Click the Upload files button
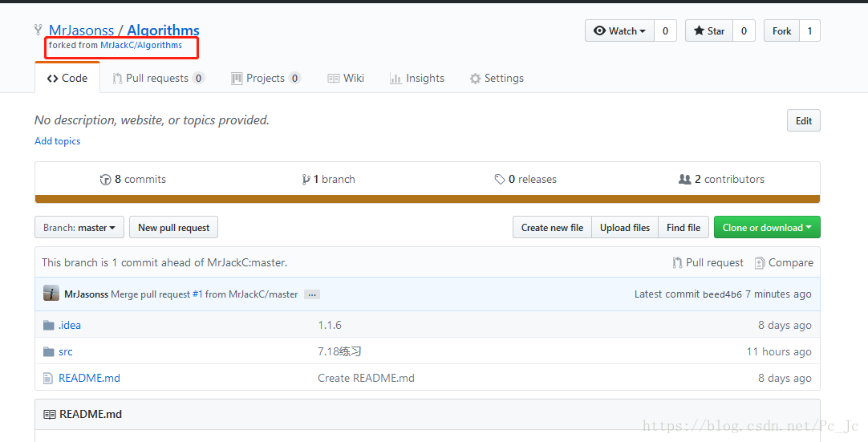Screen dimensions: 868x442 tap(625, 228)
